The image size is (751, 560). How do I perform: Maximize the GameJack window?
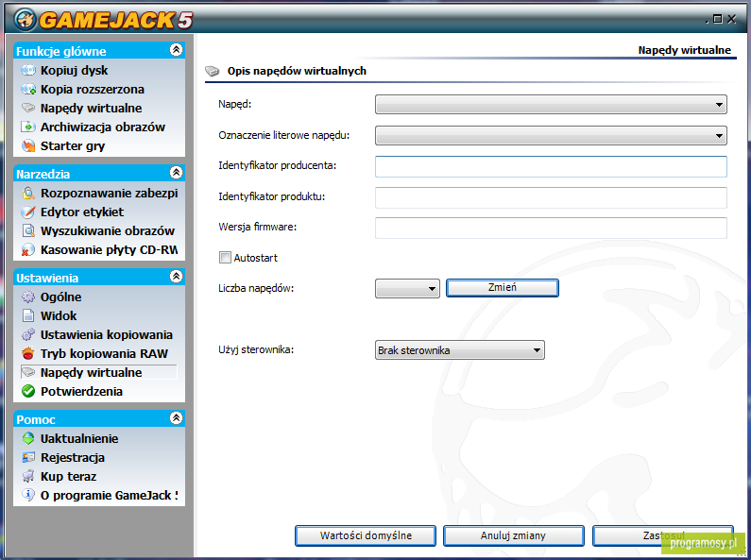718,19
